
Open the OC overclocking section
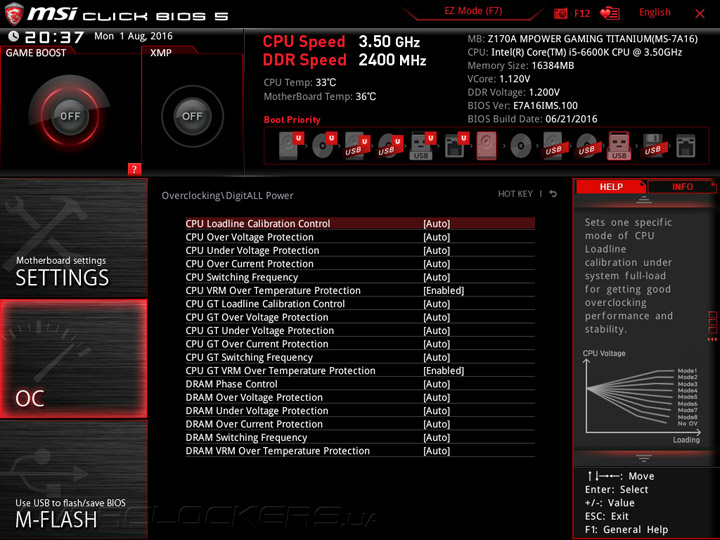(x=73, y=359)
